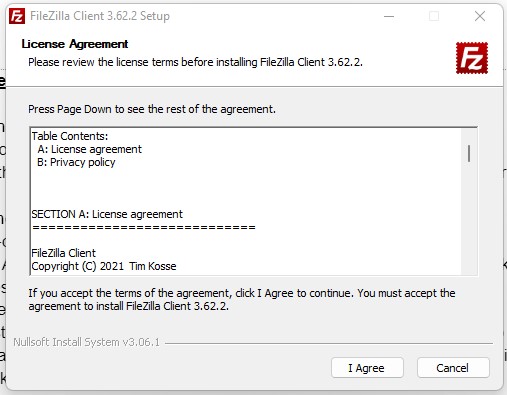Image resolution: width=507 pixels, height=395 pixels.
Task: Click the 'Press Page Down' instruction text
Action: click(x=152, y=109)
